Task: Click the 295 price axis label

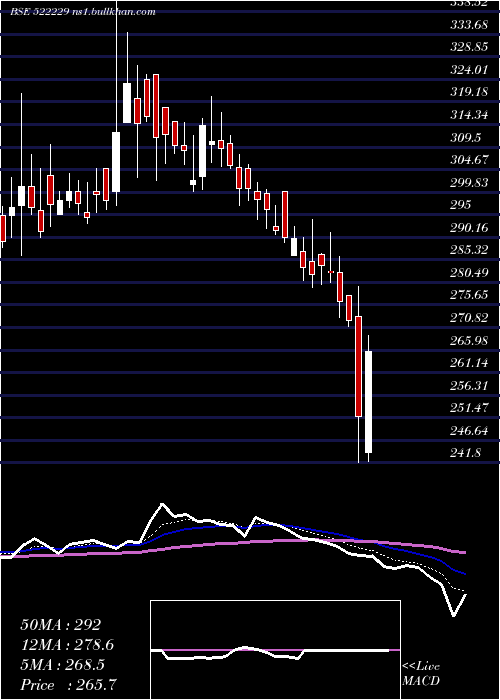Action: click(460, 205)
